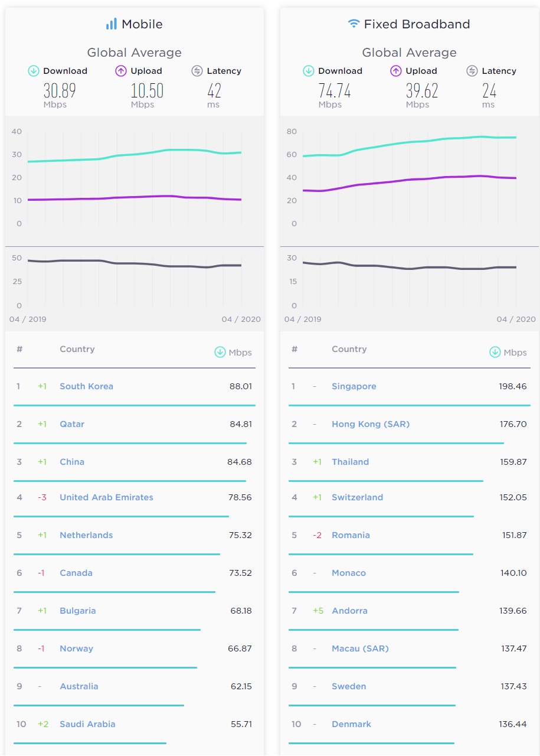Click Mobile Latency icon
Viewport: 540px width, 756px height.
pos(197,71)
